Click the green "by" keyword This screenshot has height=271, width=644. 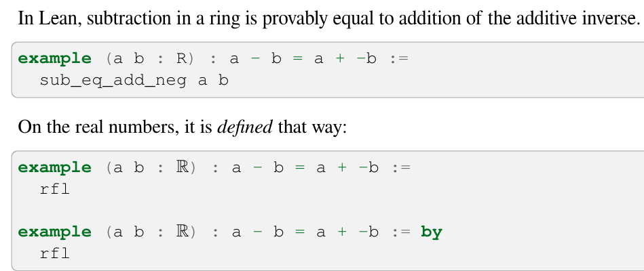click(431, 232)
